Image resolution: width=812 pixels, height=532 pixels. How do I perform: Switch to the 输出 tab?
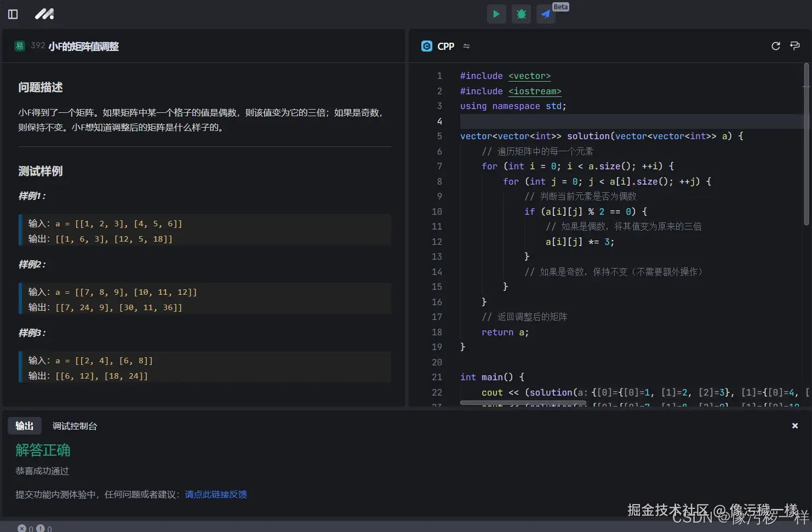click(24, 426)
